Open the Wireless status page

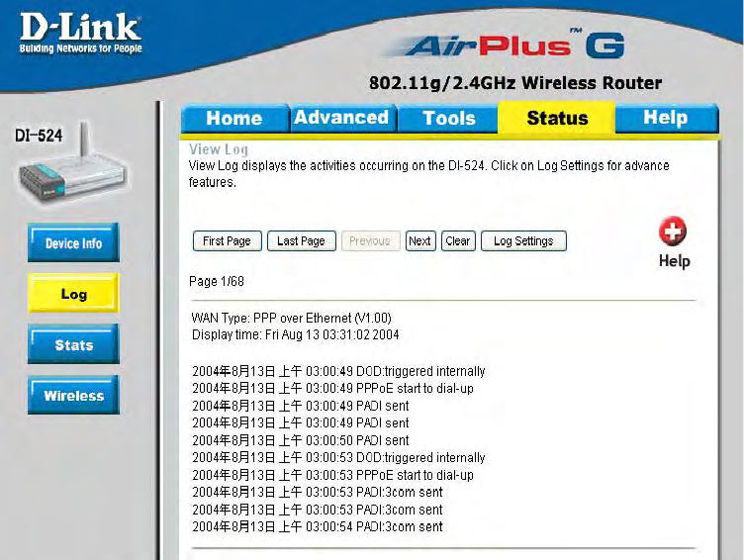point(73,396)
